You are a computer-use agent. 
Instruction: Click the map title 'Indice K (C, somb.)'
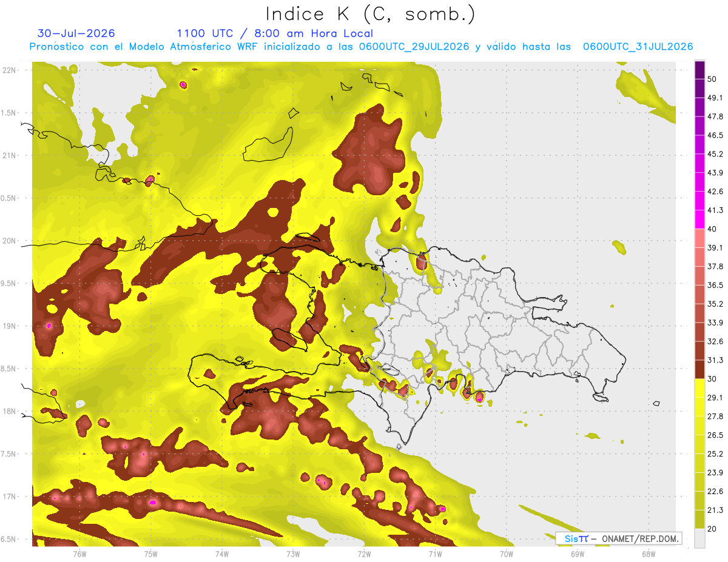[x=370, y=13]
